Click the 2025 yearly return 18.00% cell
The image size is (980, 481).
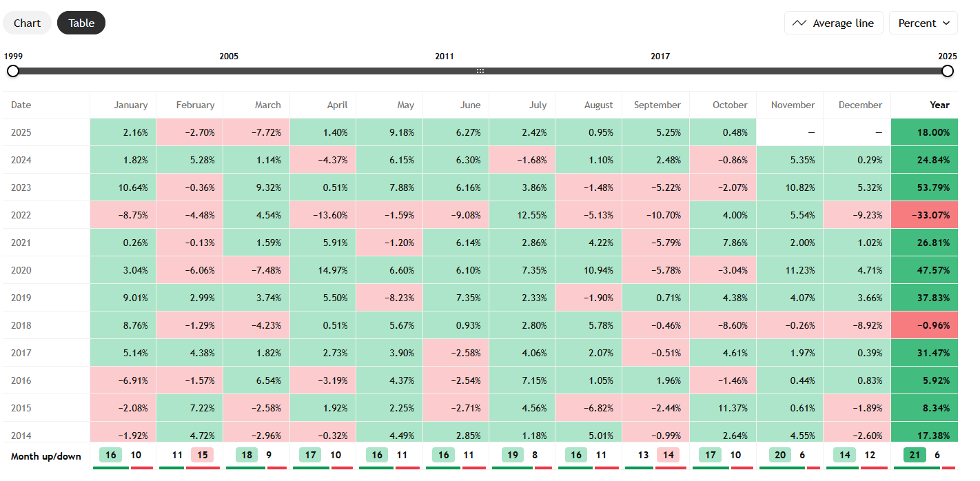924,132
